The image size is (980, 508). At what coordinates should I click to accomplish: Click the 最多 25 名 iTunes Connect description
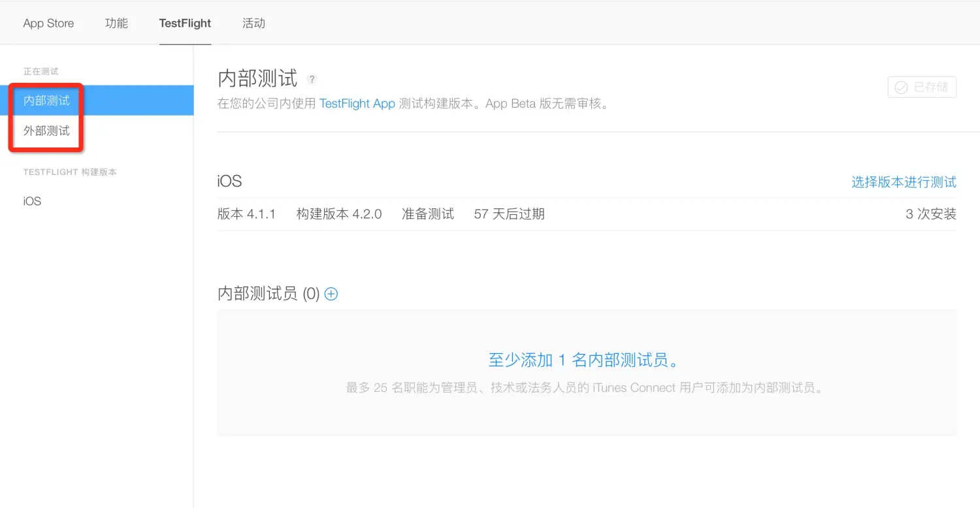(x=586, y=388)
